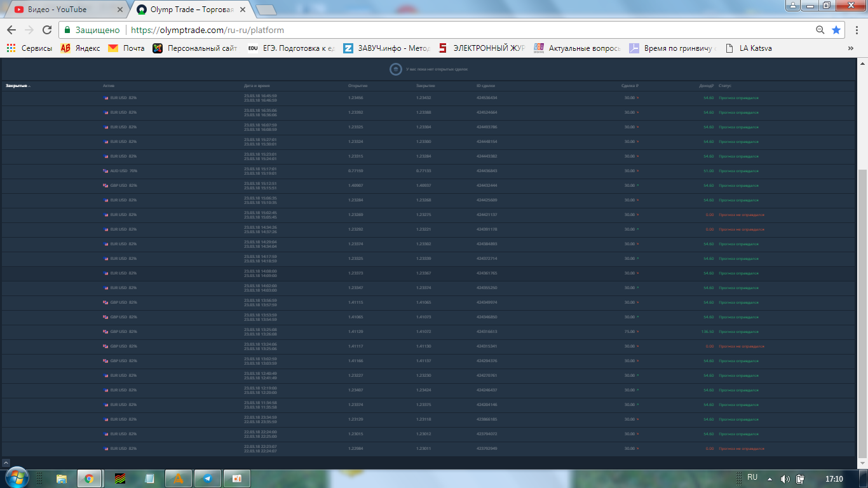Select trade ID 424536434
868x488 pixels.
click(487, 98)
